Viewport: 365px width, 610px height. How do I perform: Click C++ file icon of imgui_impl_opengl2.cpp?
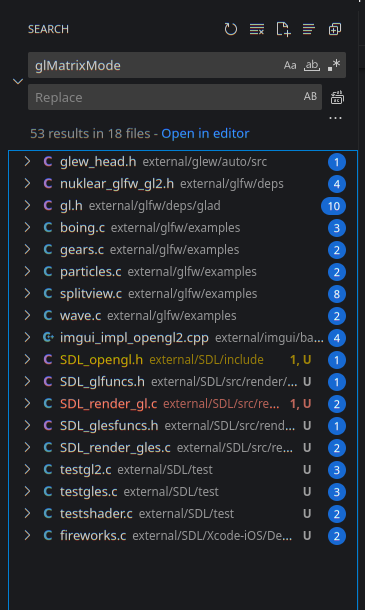coord(48,338)
